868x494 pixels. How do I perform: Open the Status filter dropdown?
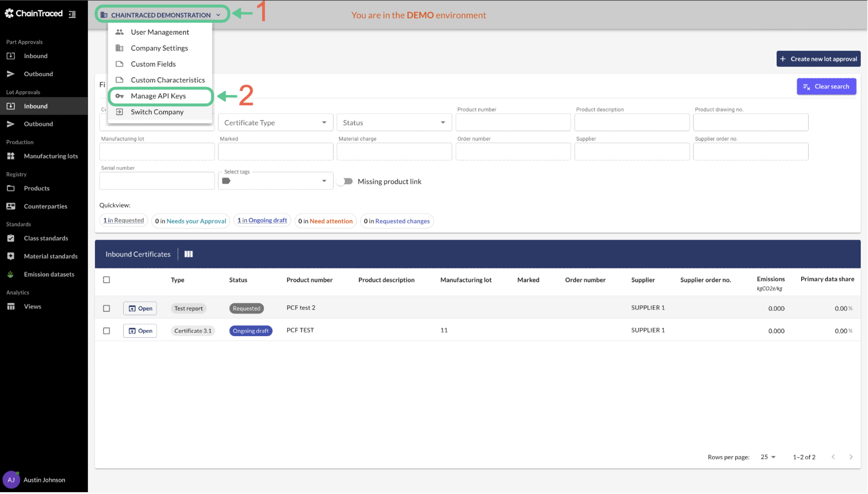(x=394, y=123)
